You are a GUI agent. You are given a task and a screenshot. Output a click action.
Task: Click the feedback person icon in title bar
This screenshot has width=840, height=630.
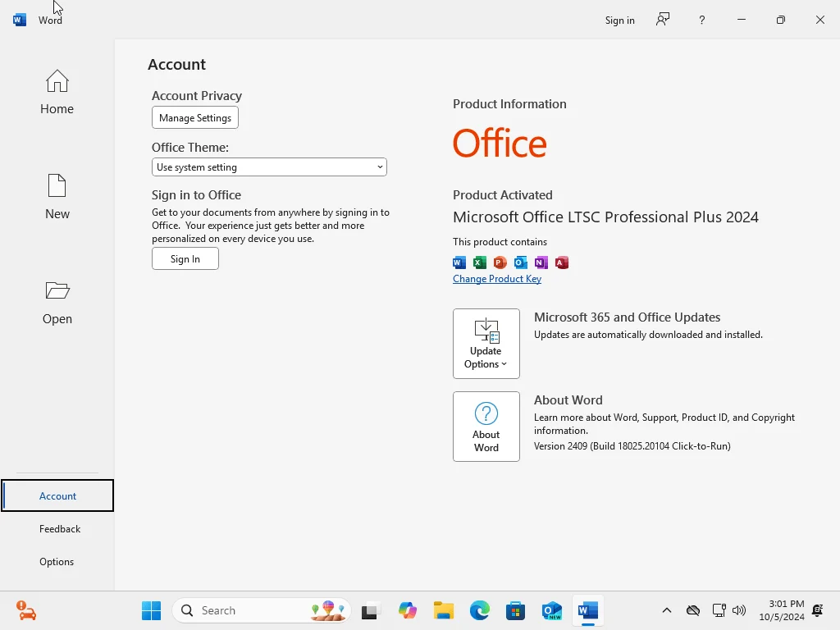click(663, 20)
